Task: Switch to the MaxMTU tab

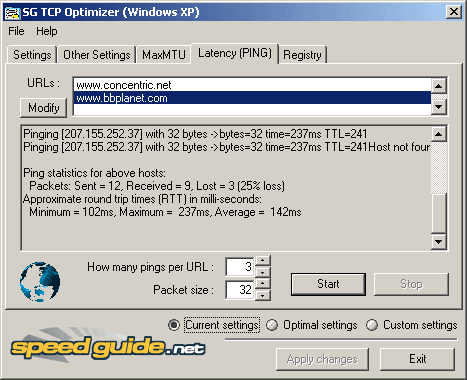Action: click(164, 55)
